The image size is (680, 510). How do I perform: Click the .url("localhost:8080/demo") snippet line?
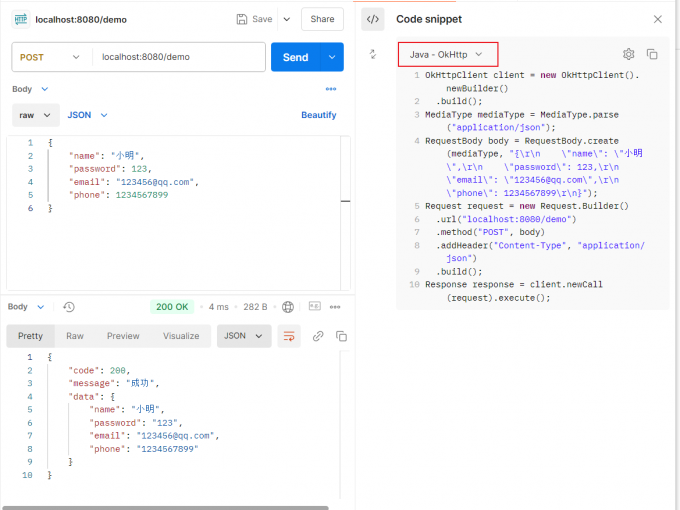coord(506,219)
